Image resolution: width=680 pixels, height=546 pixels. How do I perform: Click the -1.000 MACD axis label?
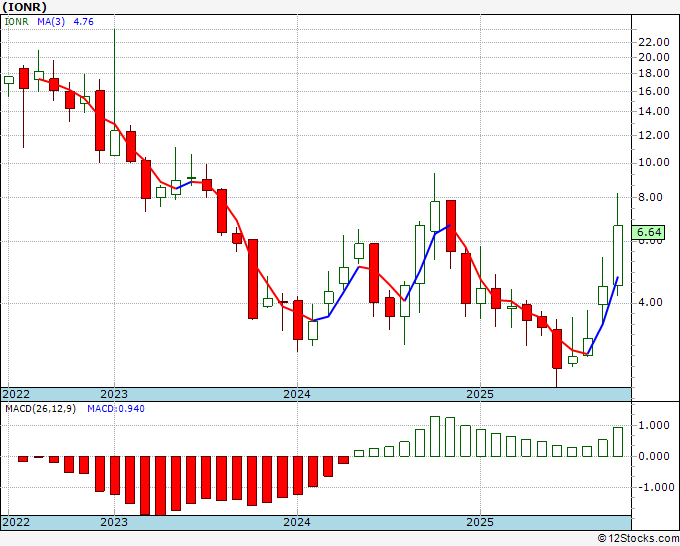[x=650, y=488]
